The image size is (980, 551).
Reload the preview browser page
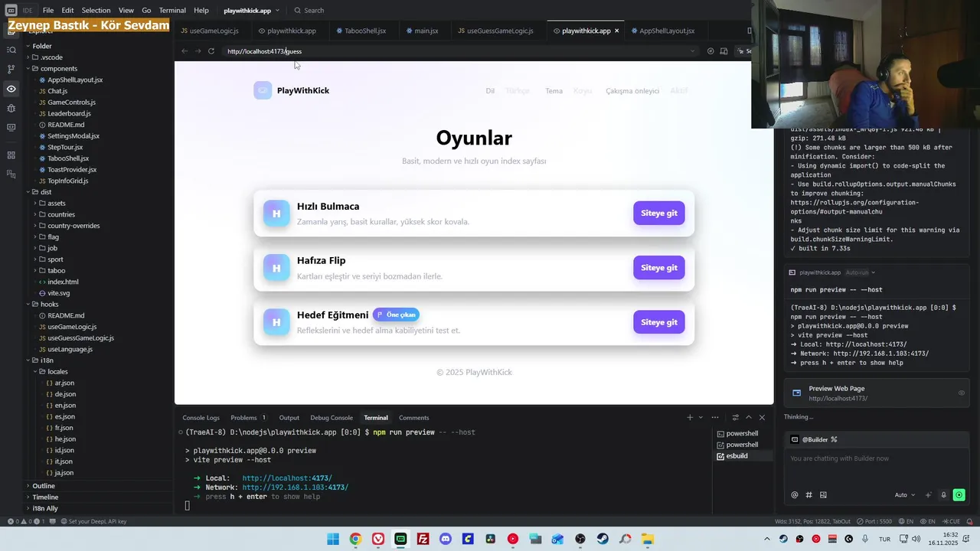point(211,51)
